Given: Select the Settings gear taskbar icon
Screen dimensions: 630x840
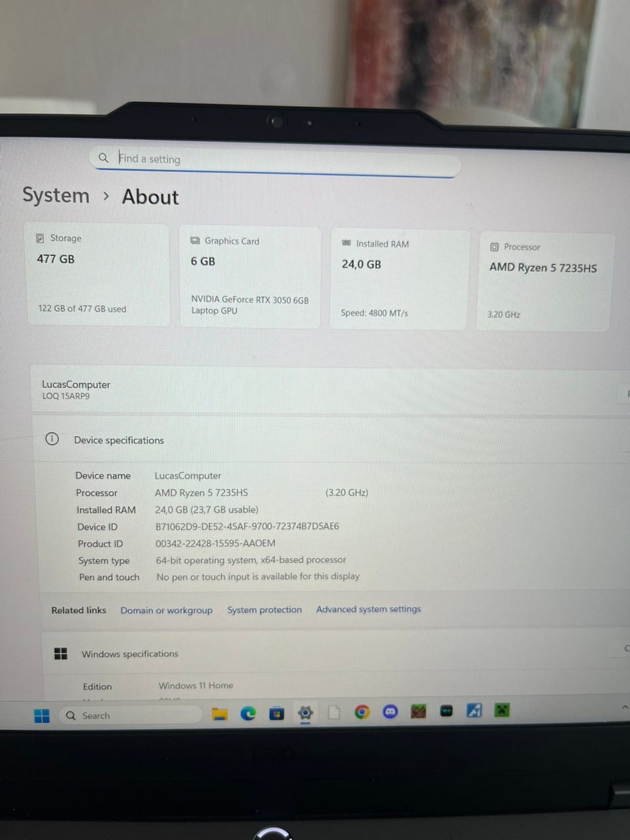Looking at the screenshot, I should [305, 713].
